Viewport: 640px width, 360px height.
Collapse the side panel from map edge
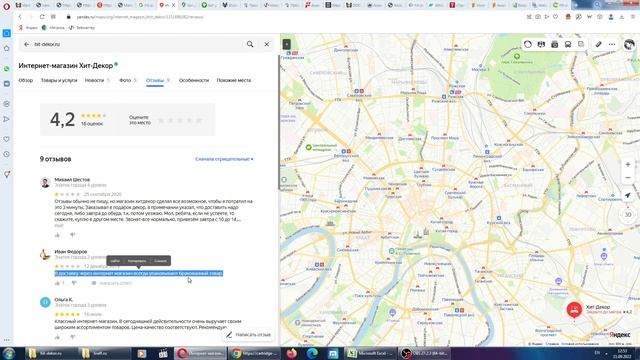click(287, 44)
